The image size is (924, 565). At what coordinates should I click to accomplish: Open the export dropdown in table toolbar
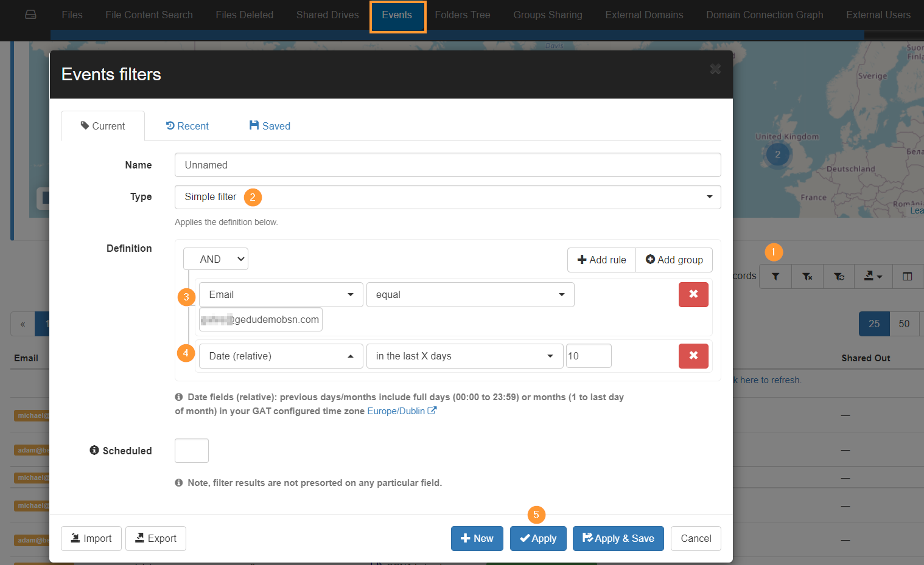(873, 276)
